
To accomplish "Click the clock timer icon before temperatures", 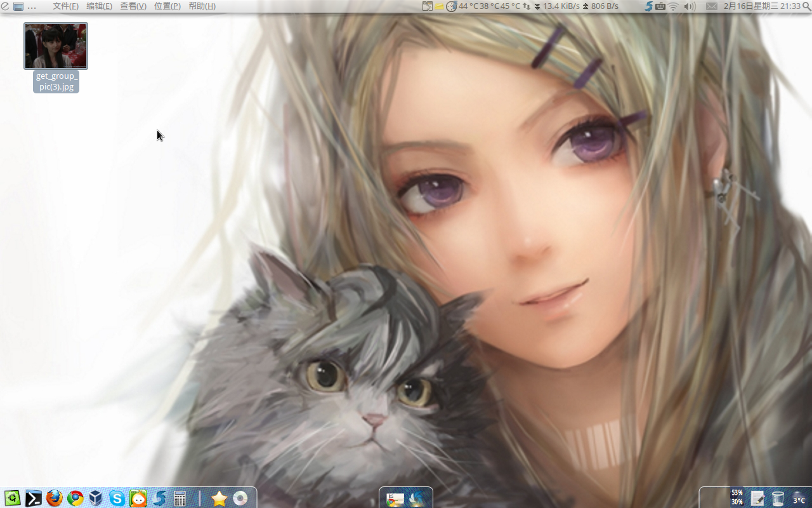I will (451, 6).
